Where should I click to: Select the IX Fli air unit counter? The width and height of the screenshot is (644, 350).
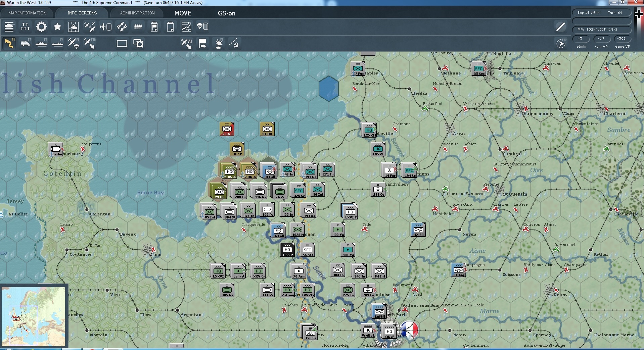pos(418,230)
